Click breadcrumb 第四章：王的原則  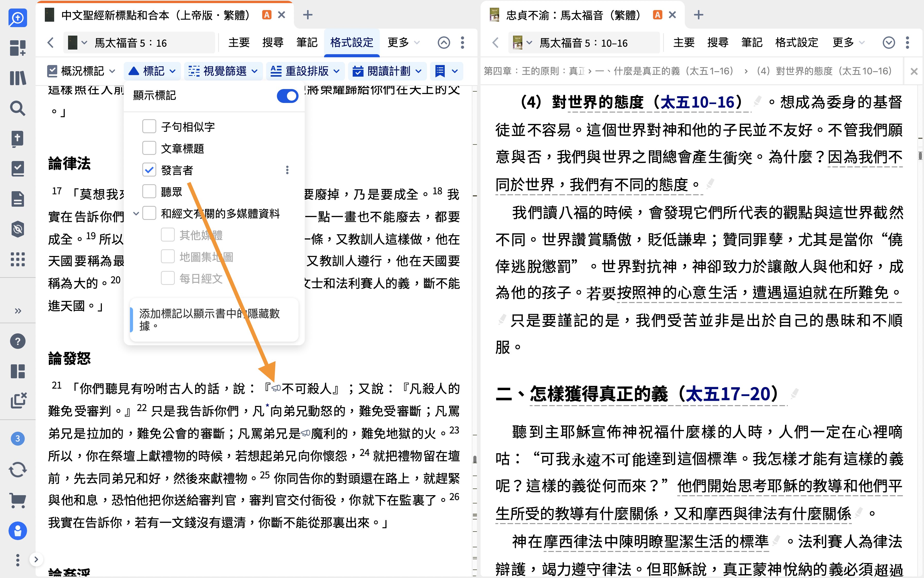(534, 71)
